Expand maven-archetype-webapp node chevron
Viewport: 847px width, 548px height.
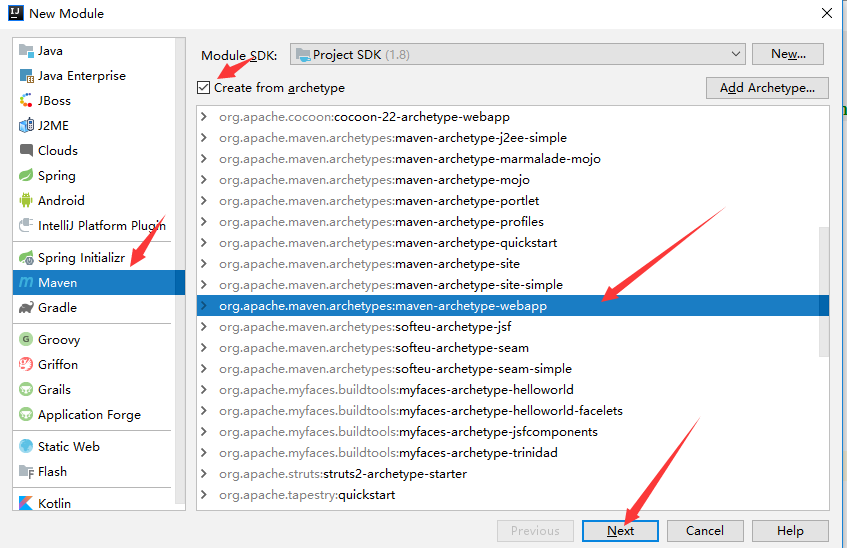point(204,306)
